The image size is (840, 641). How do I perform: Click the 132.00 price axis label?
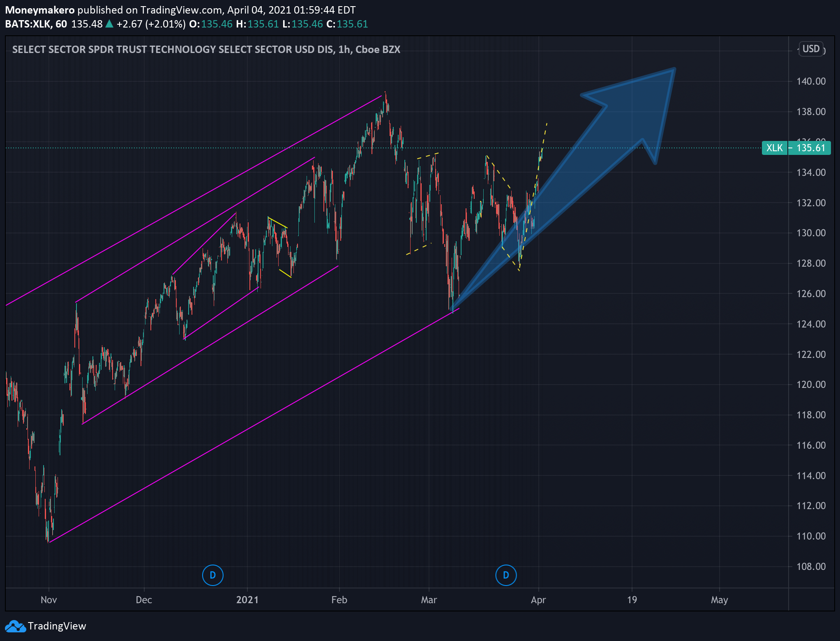[811, 203]
